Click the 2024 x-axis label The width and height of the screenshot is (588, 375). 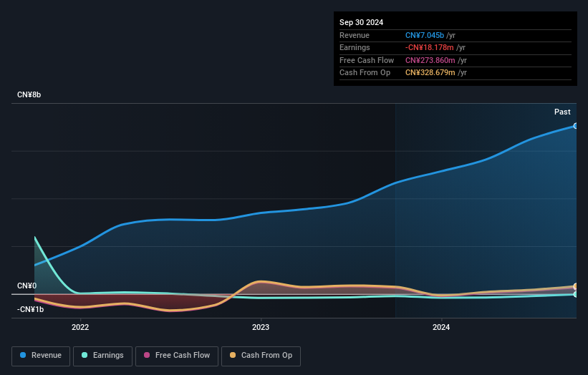pyautogui.click(x=441, y=327)
